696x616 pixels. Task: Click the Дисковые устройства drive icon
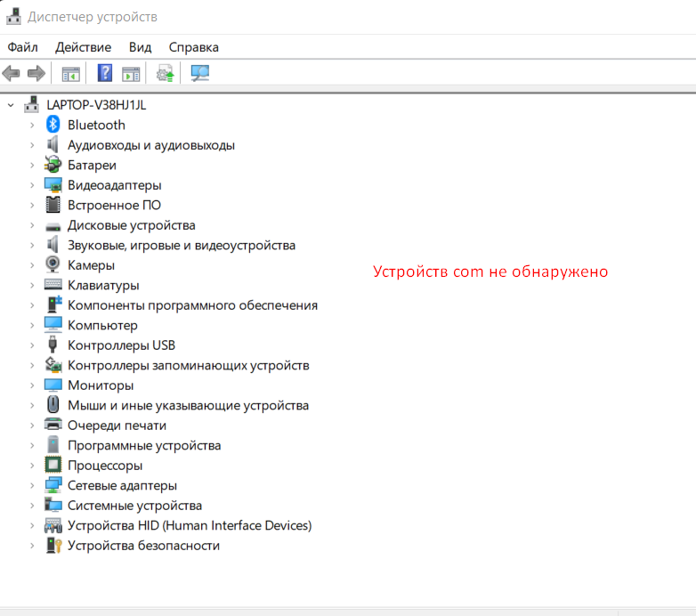(53, 227)
